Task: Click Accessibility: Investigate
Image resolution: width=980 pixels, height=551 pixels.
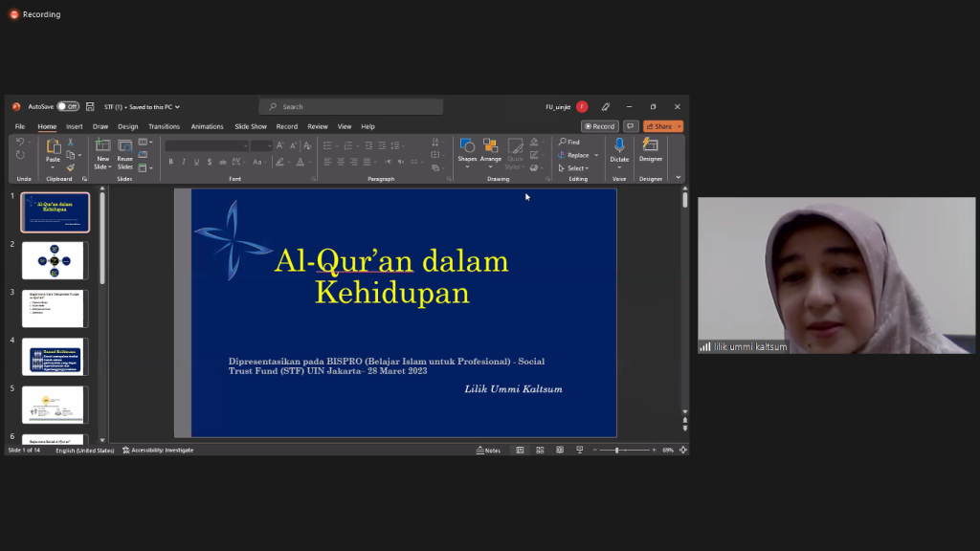Action: [158, 450]
